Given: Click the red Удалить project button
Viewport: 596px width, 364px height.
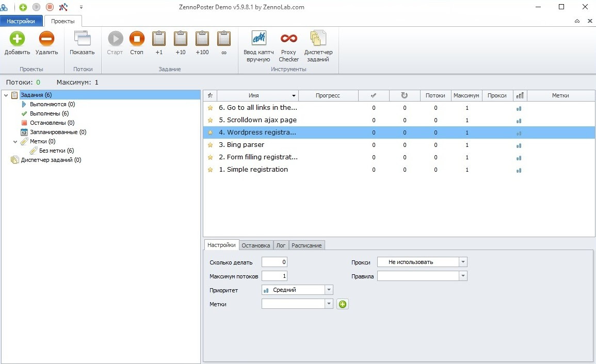Looking at the screenshot, I should pos(46,43).
